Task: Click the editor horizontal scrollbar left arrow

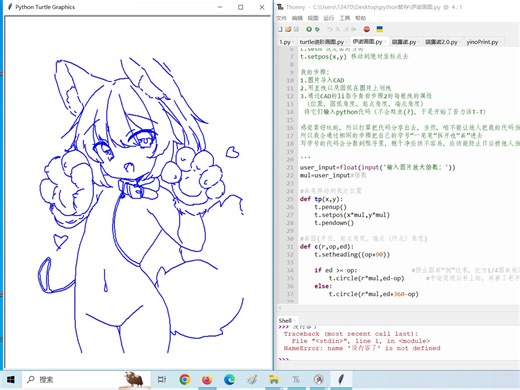Action: pyautogui.click(x=280, y=308)
